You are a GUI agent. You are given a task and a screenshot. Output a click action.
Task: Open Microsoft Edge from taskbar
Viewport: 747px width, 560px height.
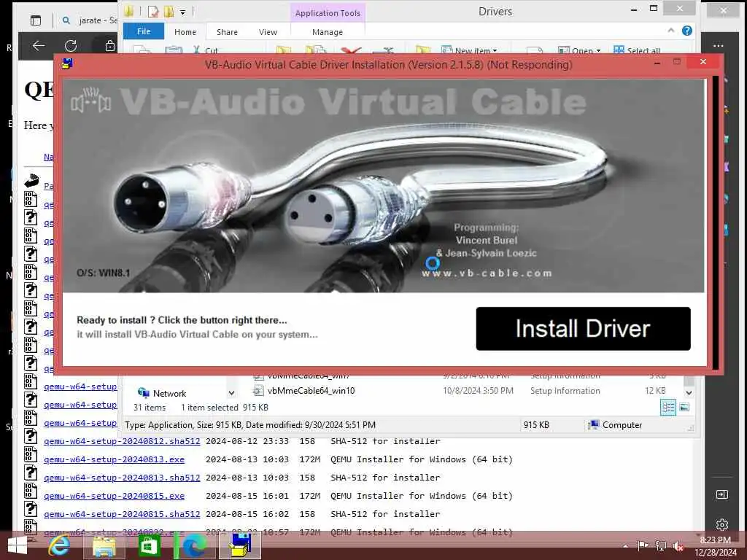click(x=193, y=545)
